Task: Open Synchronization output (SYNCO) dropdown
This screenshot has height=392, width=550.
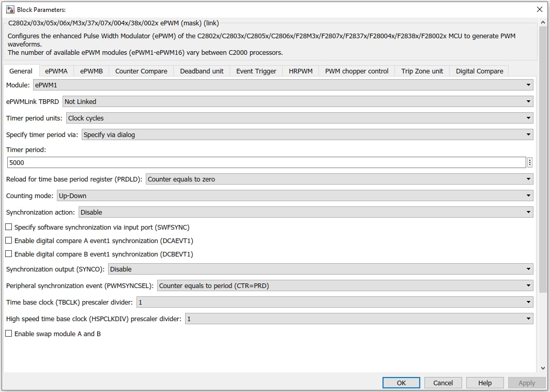Action: point(320,269)
